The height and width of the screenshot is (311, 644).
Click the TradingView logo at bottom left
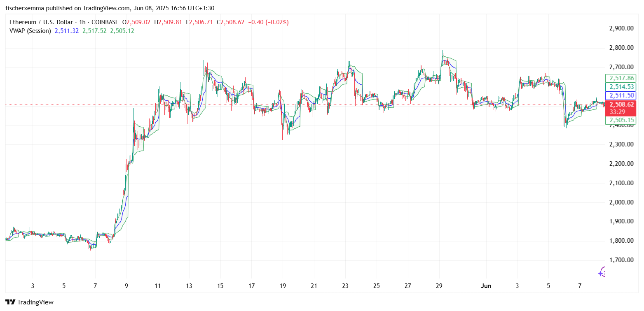[29, 302]
